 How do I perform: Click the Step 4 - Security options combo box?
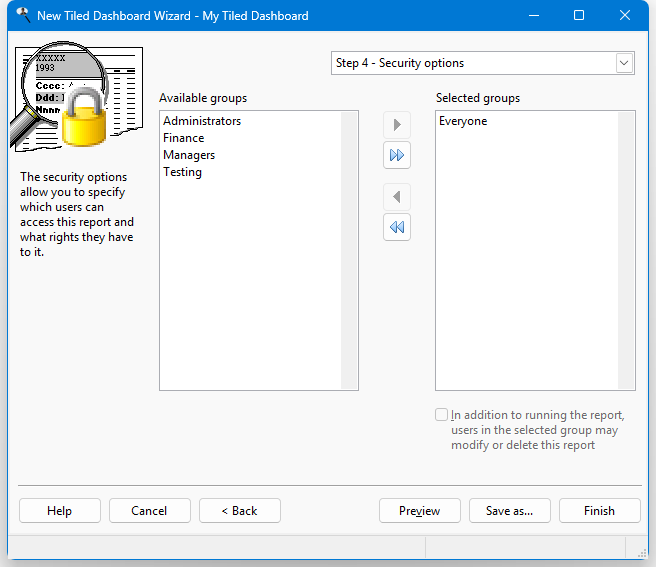tap(472, 63)
